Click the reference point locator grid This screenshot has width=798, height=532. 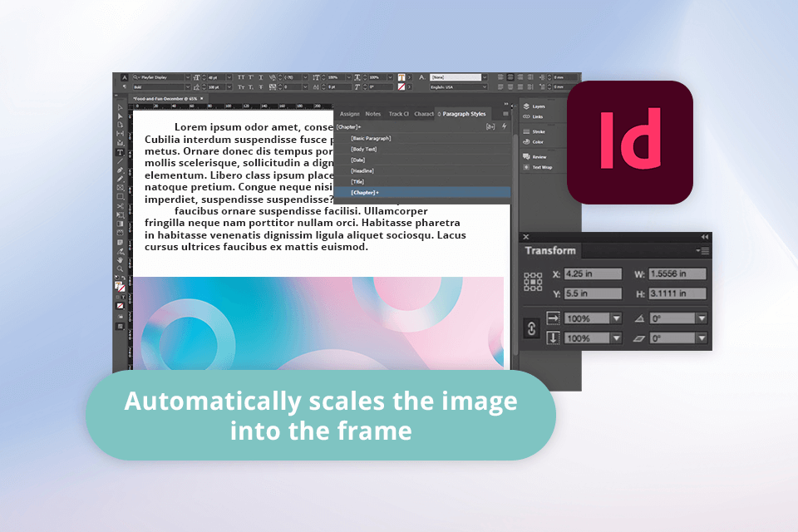coord(533,282)
